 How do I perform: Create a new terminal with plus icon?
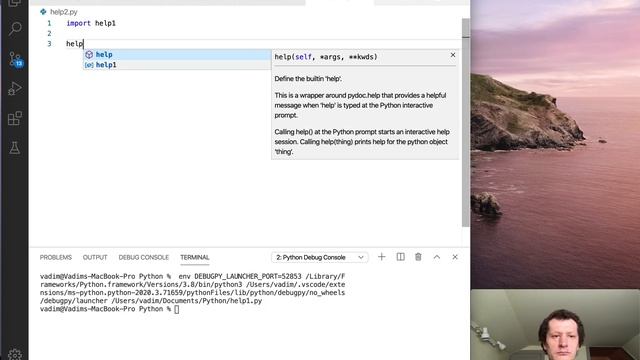[382, 257]
